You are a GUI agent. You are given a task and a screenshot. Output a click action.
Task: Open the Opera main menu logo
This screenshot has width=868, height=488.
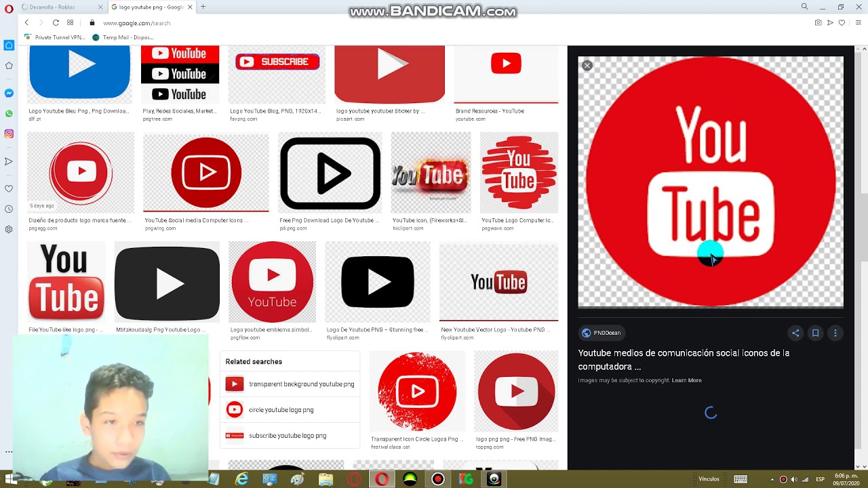9,7
